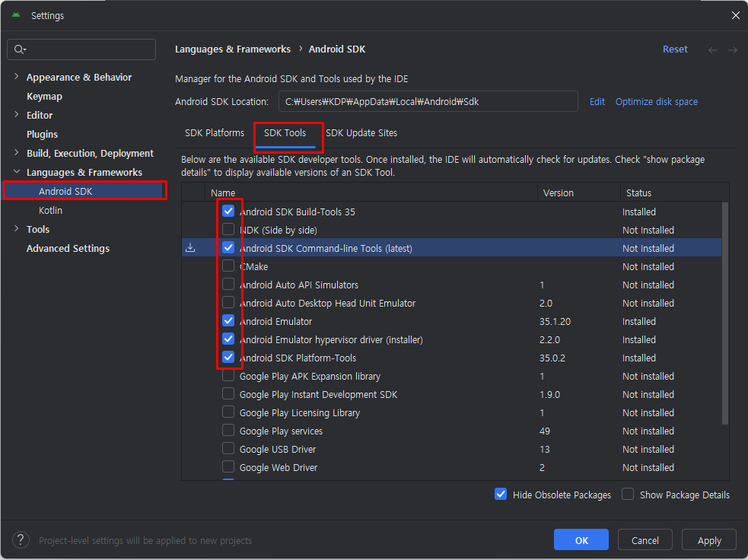Check NDK (Side by side)
Image resolution: width=748 pixels, height=560 pixels.
pos(228,230)
